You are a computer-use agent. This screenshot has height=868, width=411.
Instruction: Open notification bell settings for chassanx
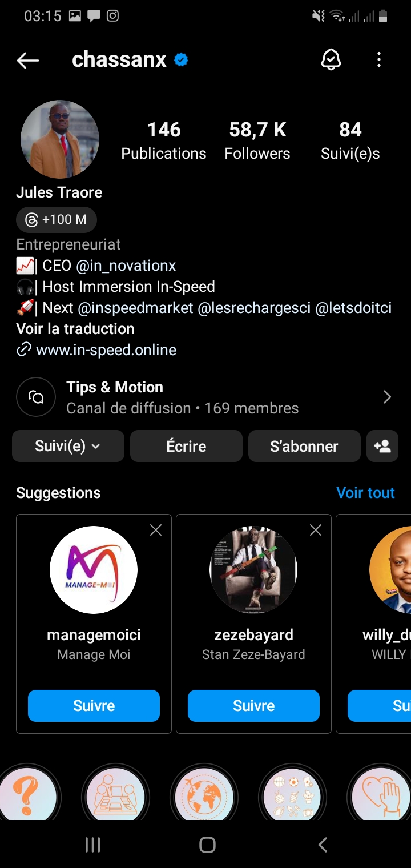[331, 60]
